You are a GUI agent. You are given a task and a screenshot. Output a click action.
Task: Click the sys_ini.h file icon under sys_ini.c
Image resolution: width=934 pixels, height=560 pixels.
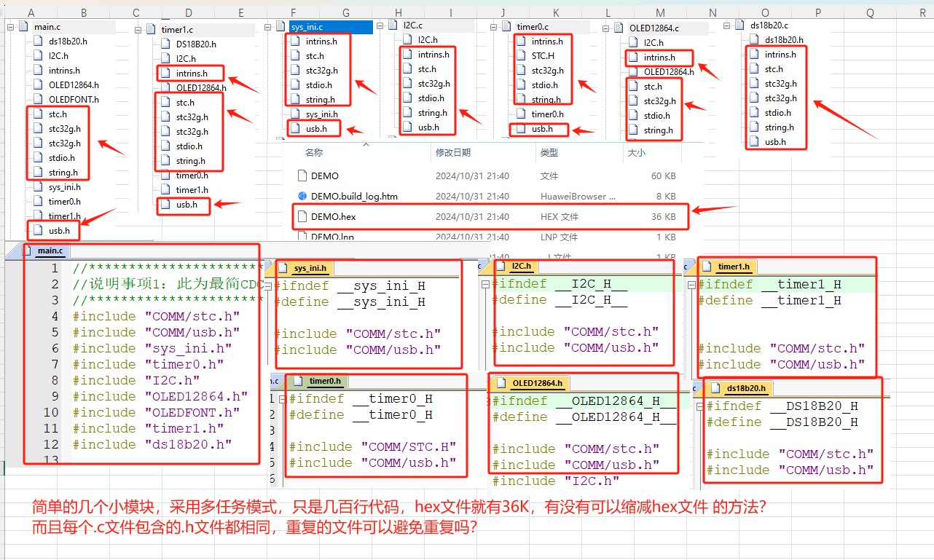coord(295,114)
